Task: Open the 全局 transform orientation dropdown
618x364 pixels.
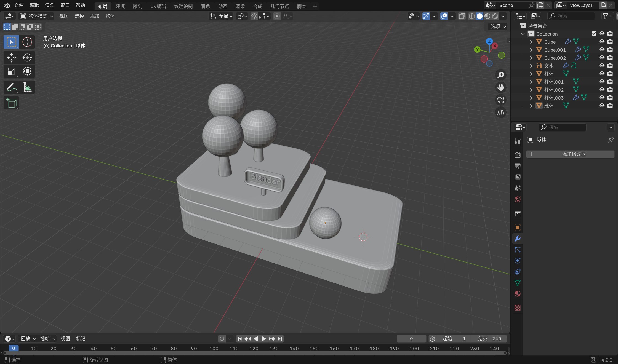Action: (x=222, y=16)
